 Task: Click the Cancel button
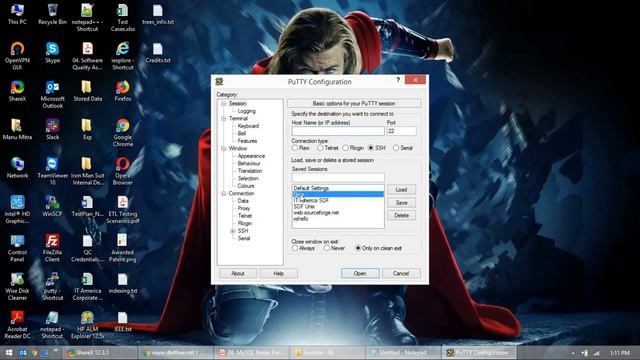(x=401, y=273)
